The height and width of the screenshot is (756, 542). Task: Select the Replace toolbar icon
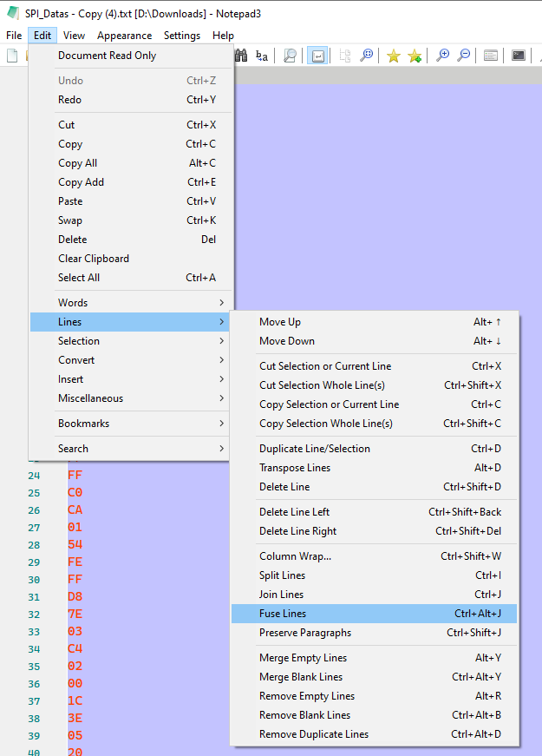point(262,56)
